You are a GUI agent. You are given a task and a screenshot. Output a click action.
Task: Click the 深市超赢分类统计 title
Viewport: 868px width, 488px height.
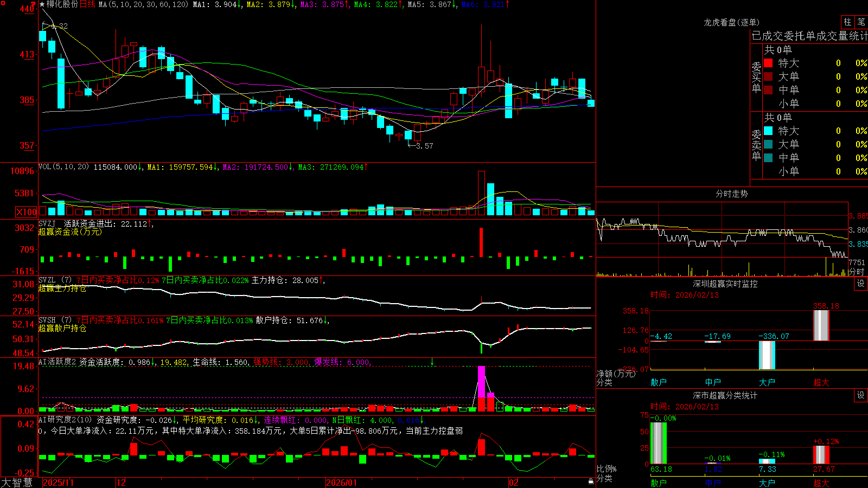(x=725, y=395)
